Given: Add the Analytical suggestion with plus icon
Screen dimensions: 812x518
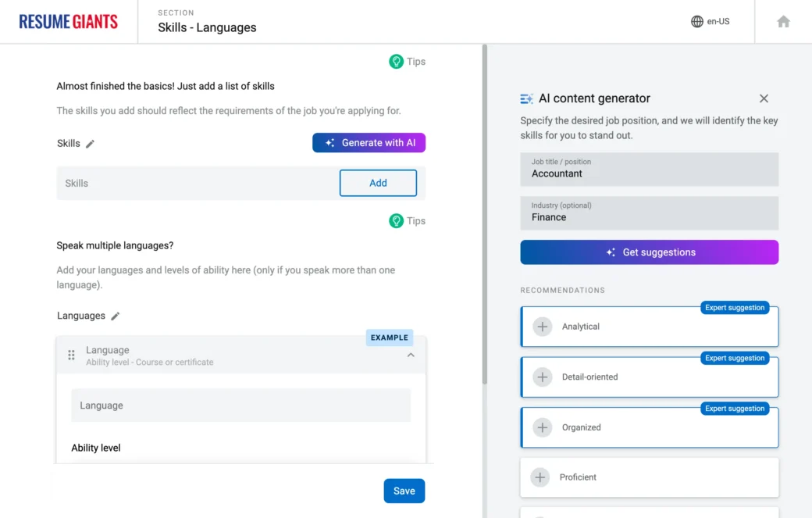Looking at the screenshot, I should click(x=543, y=327).
